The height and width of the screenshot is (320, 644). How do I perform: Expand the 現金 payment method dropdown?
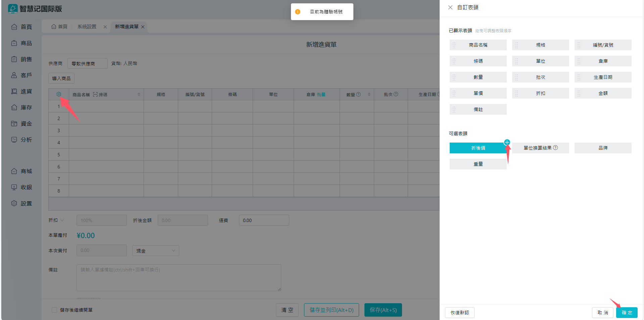pos(156,251)
